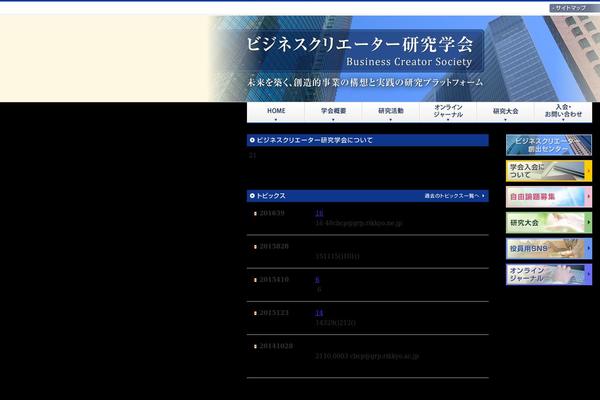Click the topic date "2015123"
The height and width of the screenshot is (400, 600).
point(274,313)
